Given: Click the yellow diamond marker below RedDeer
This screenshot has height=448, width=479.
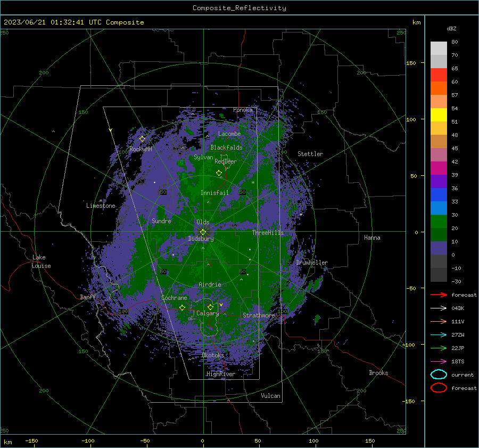Looking at the screenshot, I should [219, 173].
